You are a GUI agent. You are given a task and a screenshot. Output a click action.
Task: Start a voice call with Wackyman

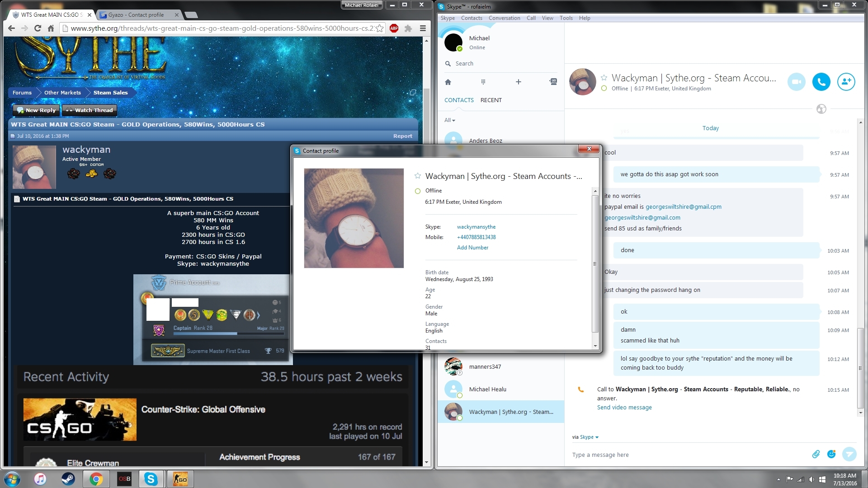pos(821,82)
